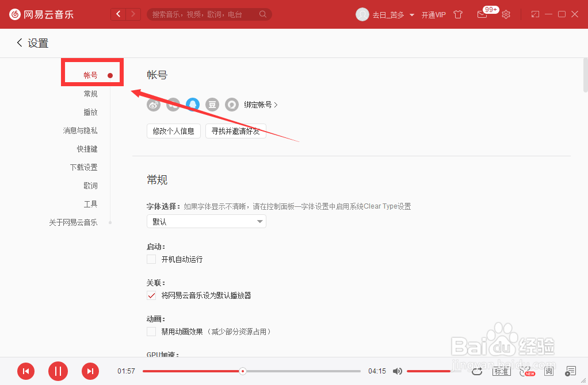588x385 pixels.
Task: Play previous track
Action: tap(26, 371)
